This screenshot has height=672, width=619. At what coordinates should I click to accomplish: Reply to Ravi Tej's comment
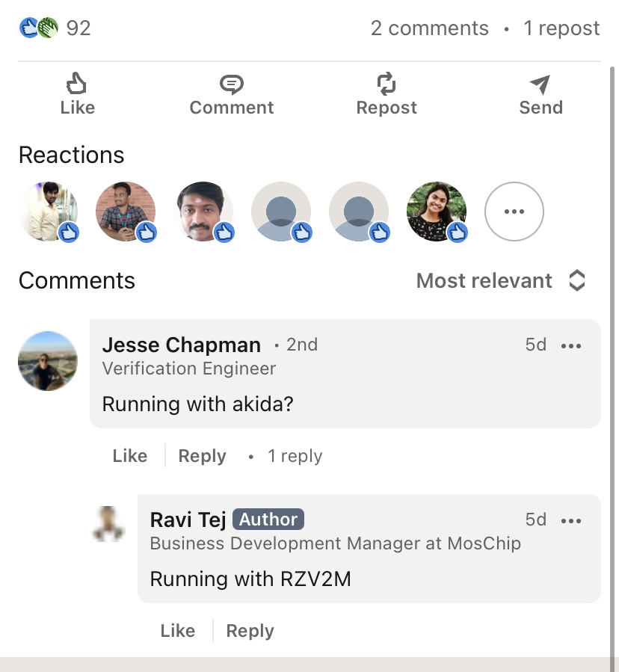pyautogui.click(x=250, y=631)
